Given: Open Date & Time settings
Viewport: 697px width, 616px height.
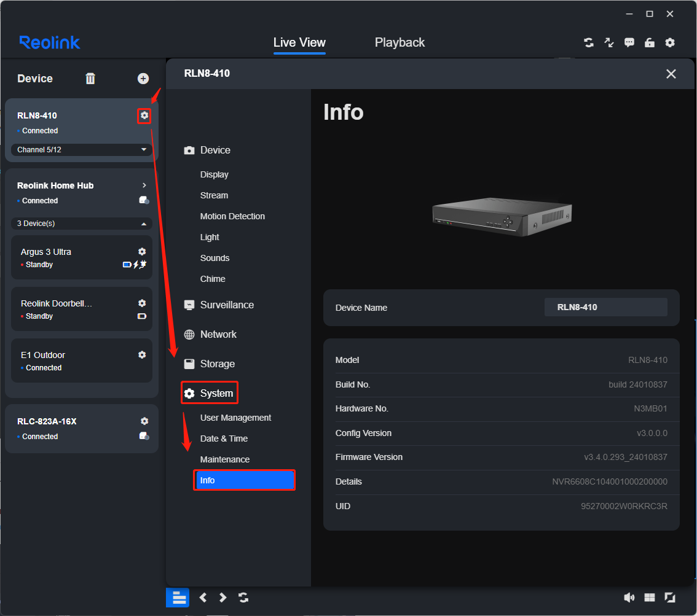Looking at the screenshot, I should tap(224, 439).
